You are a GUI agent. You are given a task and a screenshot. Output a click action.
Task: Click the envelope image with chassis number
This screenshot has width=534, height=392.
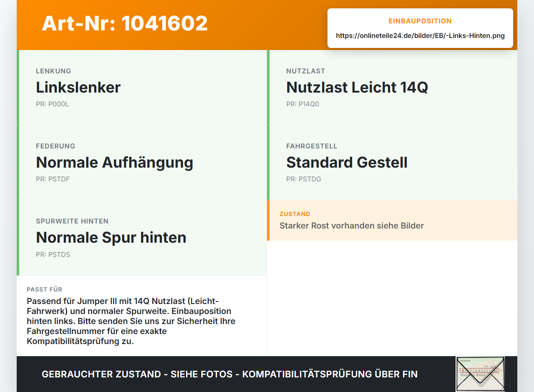tap(480, 374)
